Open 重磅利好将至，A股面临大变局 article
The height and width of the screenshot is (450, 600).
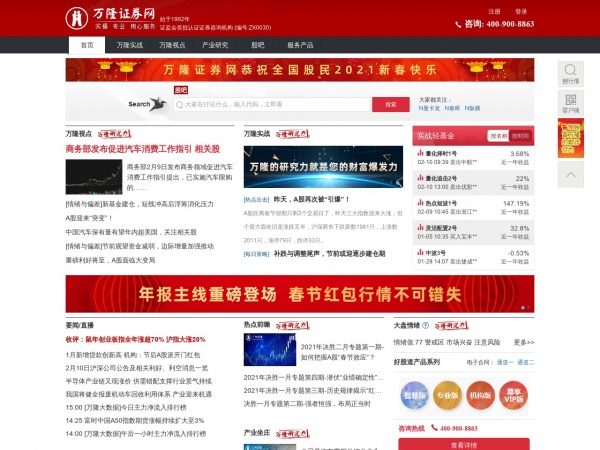[x=110, y=260]
